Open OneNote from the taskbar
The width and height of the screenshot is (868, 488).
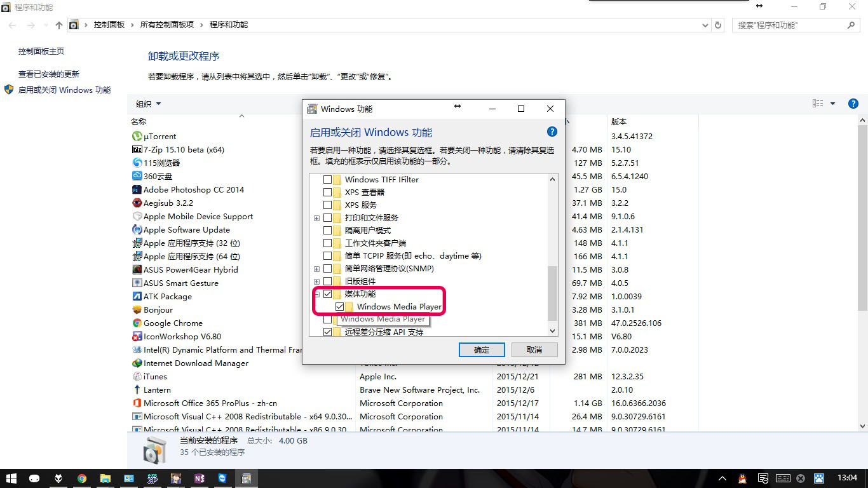[x=200, y=478]
